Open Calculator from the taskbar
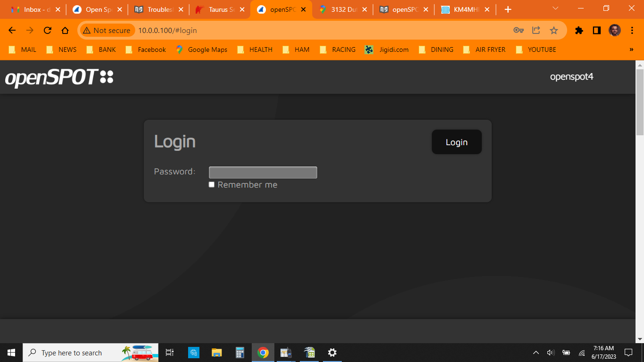The width and height of the screenshot is (644, 362). pyautogui.click(x=239, y=353)
